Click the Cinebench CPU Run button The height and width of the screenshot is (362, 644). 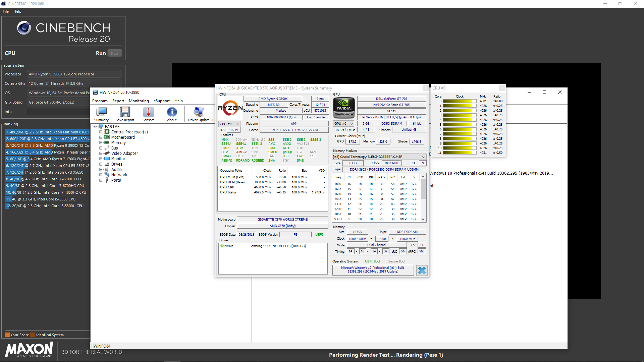pos(114,53)
